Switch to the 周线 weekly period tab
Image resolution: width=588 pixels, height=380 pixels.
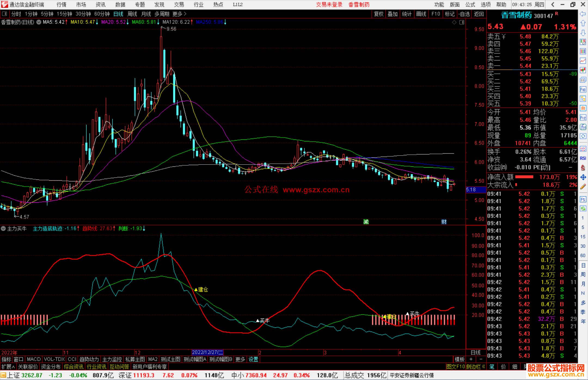pyautogui.click(x=132, y=14)
